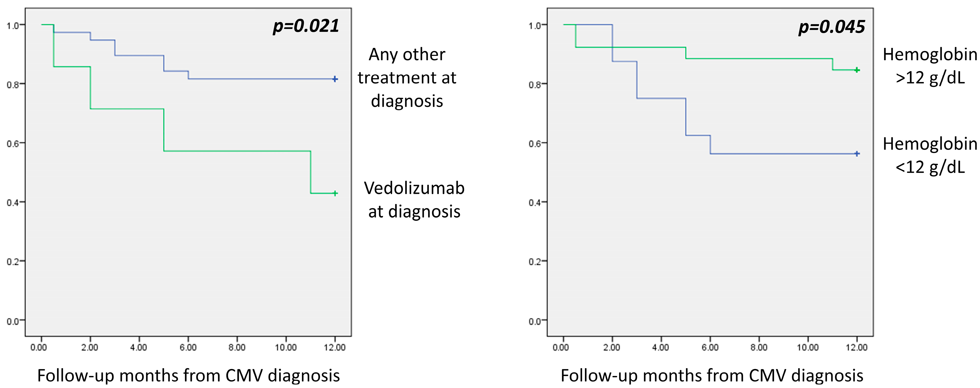Click the 6.00 x-axis tick of left chart

point(188,347)
